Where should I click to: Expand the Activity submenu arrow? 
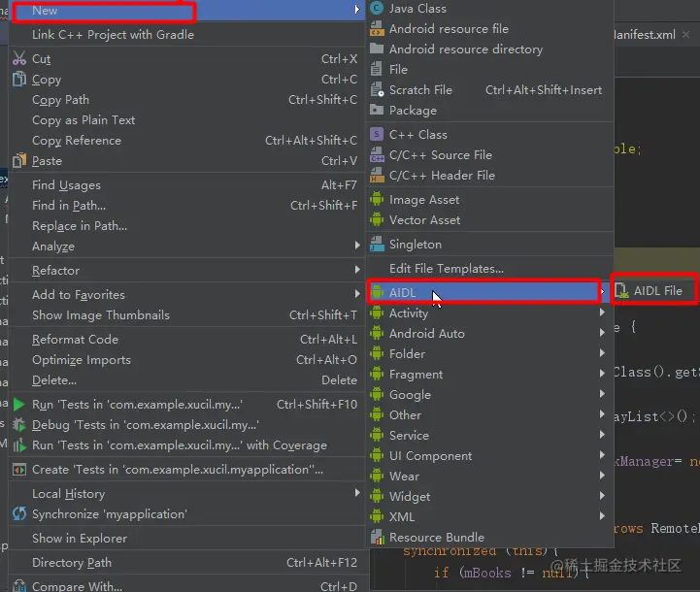pyautogui.click(x=602, y=312)
